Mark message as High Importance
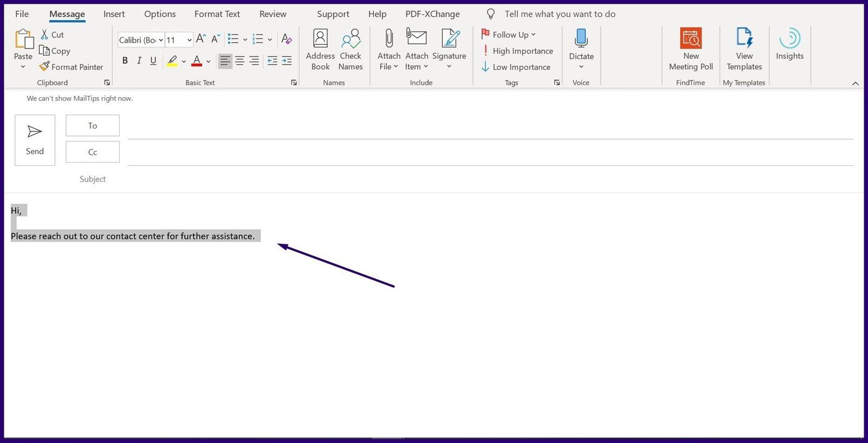 point(517,51)
